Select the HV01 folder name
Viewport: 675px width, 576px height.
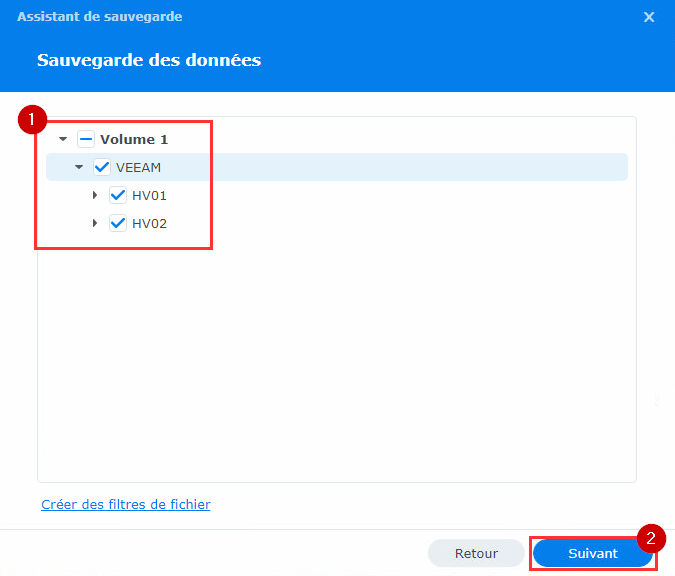coord(149,196)
